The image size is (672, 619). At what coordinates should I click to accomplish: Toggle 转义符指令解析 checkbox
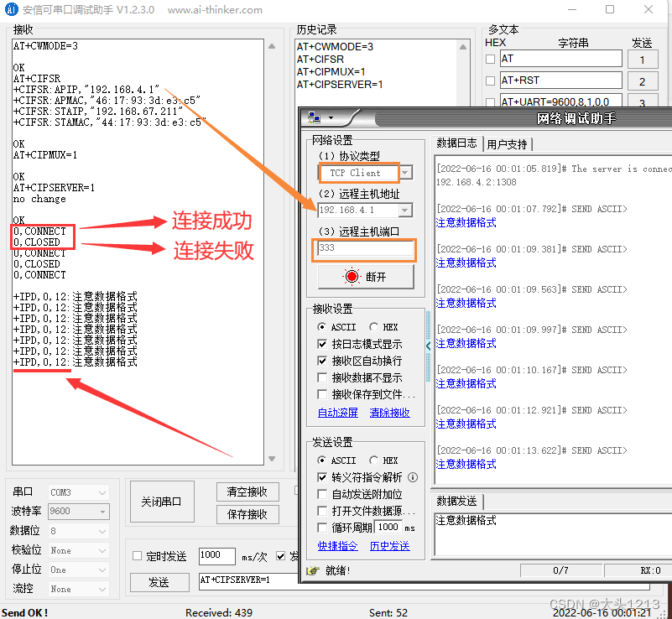point(322,476)
